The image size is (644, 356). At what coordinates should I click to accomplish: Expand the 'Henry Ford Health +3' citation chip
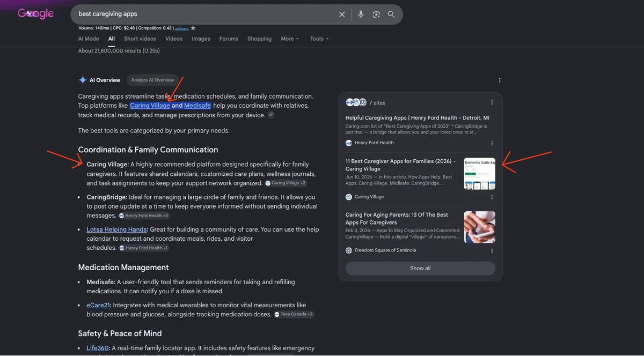pyautogui.click(x=144, y=216)
